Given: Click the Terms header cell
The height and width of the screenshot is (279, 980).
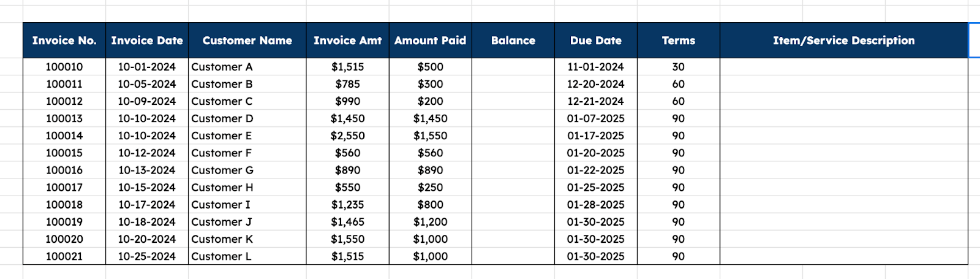Looking at the screenshot, I should [x=679, y=40].
